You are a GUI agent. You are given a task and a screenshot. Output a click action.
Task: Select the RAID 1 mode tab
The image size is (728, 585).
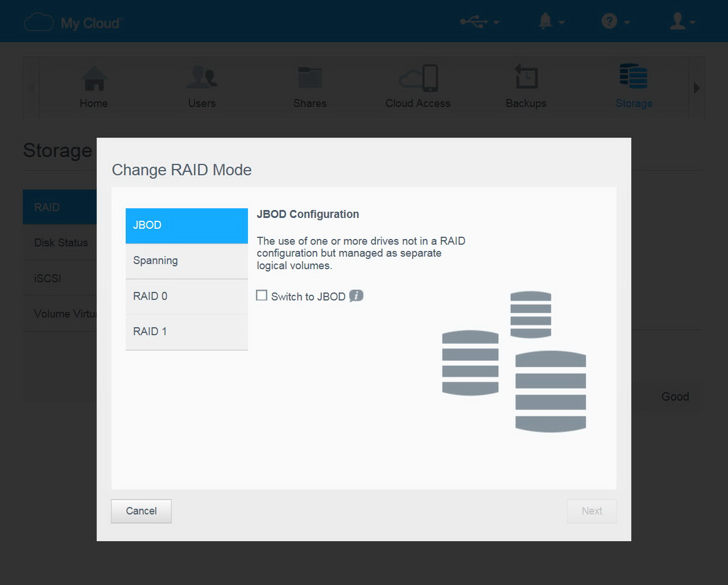tap(187, 332)
